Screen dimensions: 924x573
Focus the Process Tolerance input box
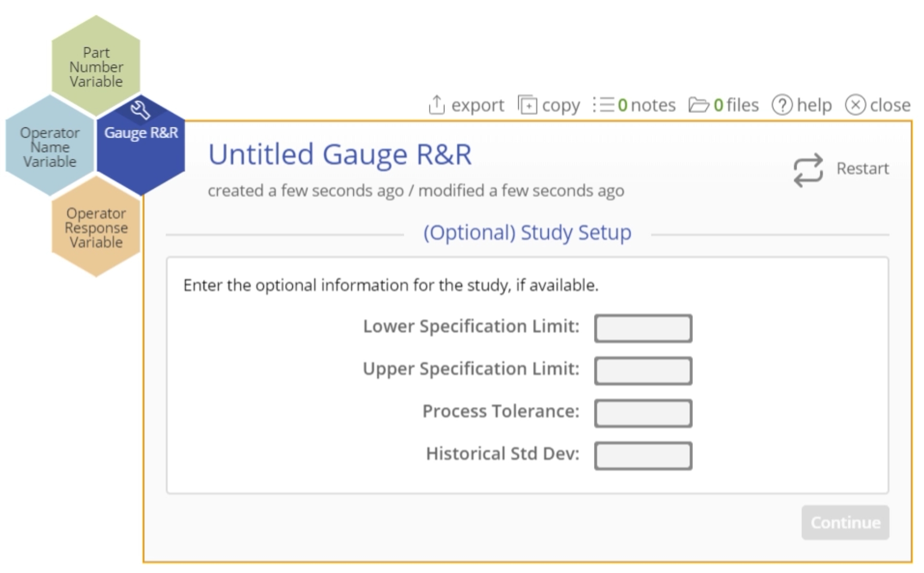click(643, 413)
